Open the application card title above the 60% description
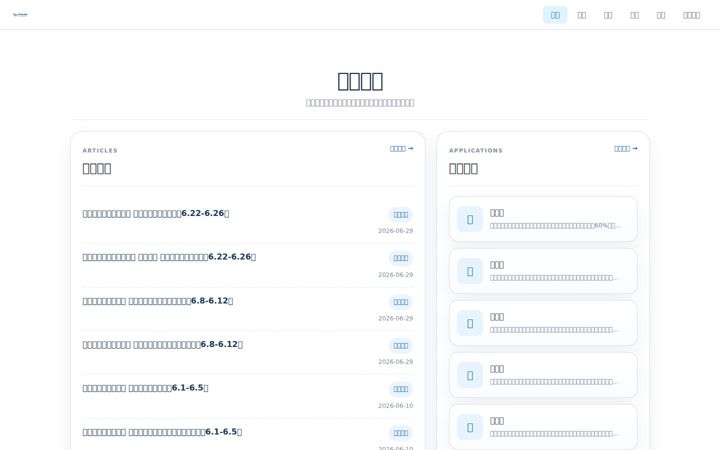 click(x=497, y=213)
